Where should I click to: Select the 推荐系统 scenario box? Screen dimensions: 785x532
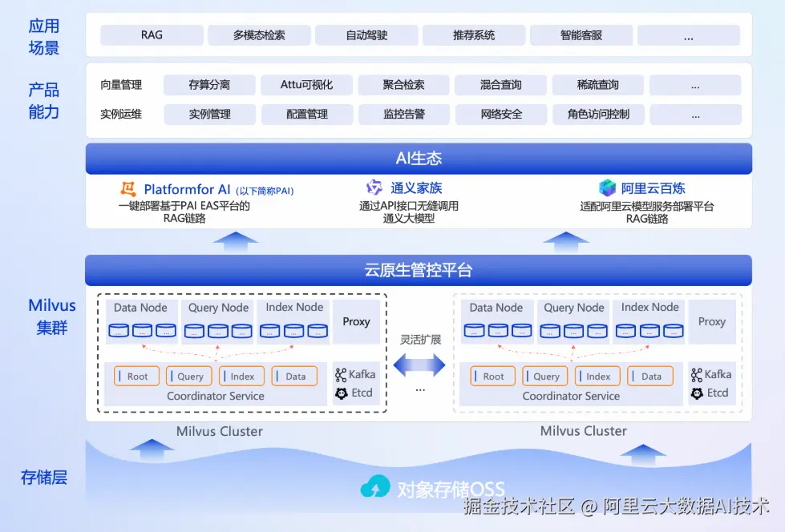[x=474, y=35]
